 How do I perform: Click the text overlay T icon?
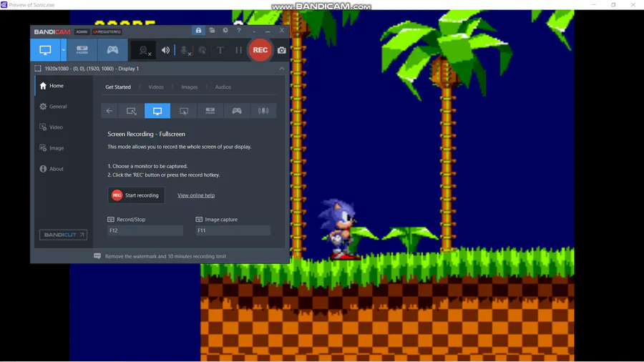click(x=220, y=50)
